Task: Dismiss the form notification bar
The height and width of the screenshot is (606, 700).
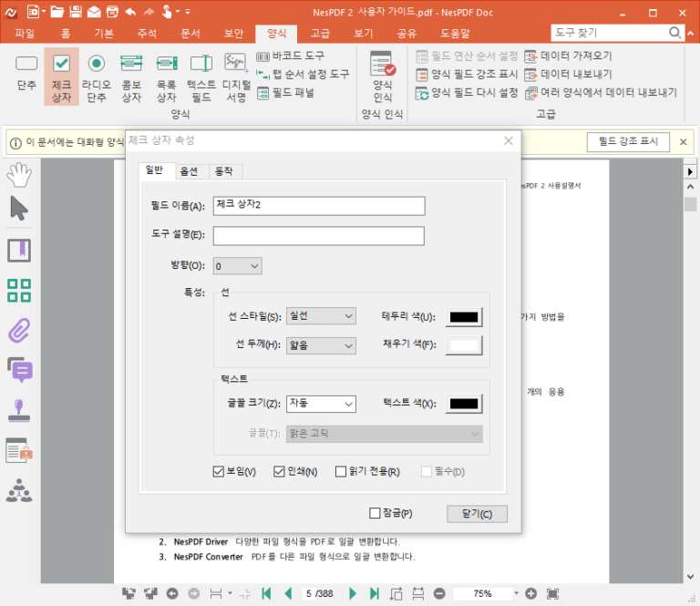Action: point(683,142)
